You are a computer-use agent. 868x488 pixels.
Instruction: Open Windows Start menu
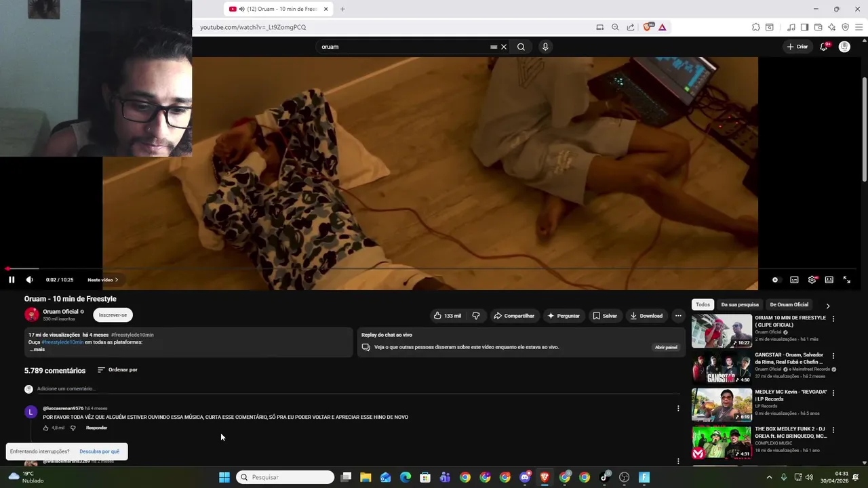click(x=224, y=477)
